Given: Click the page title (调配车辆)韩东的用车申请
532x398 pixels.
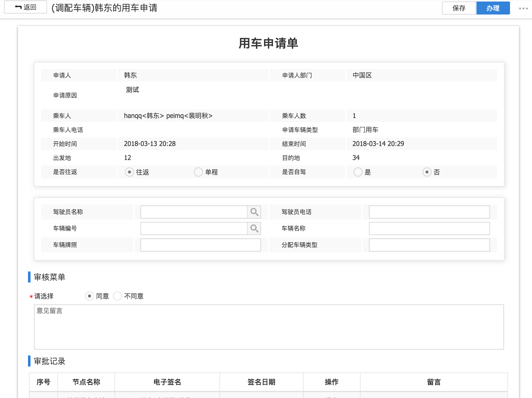Looking at the screenshot, I should 104,8.
